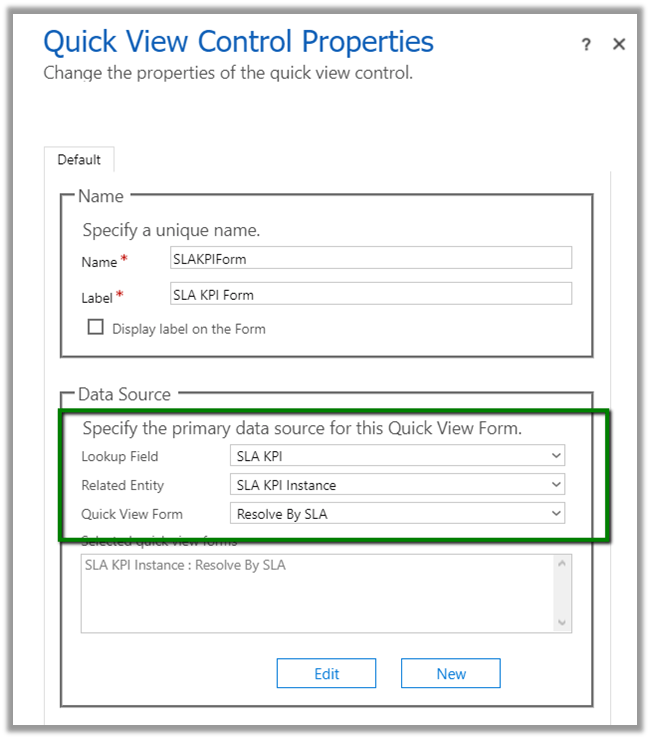This screenshot has height=739, width=650.
Task: Click the 'Display label on the Form' text
Action: click(x=189, y=328)
